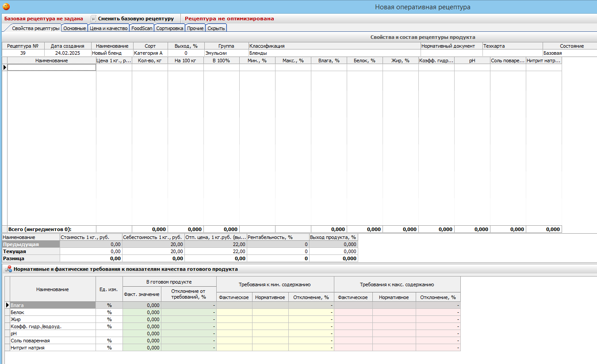Open the FoodScan tab

click(x=142, y=28)
